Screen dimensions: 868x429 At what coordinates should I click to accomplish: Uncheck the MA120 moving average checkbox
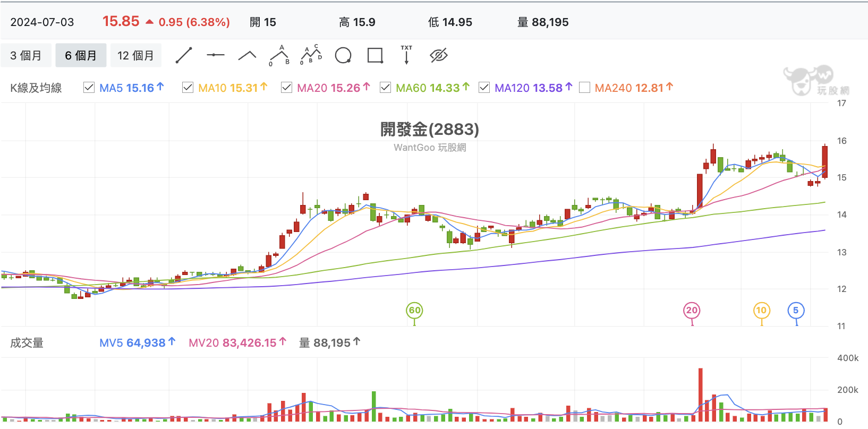[x=484, y=88]
